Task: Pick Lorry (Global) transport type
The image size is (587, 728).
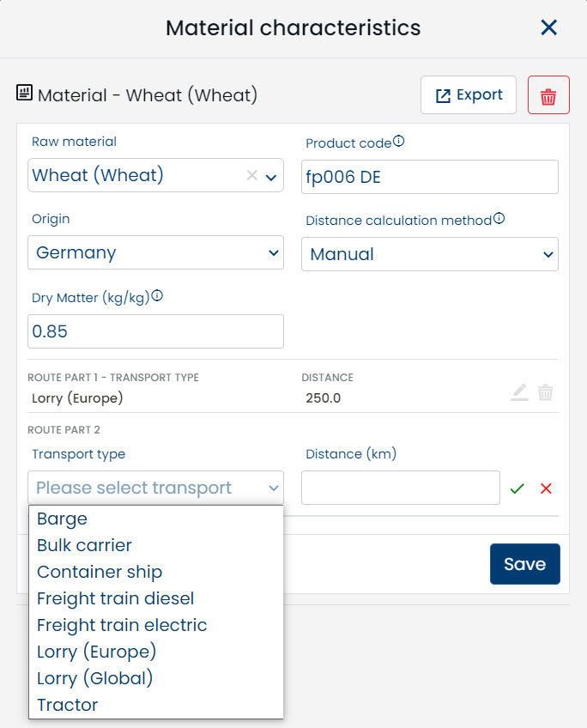Action: point(95,678)
